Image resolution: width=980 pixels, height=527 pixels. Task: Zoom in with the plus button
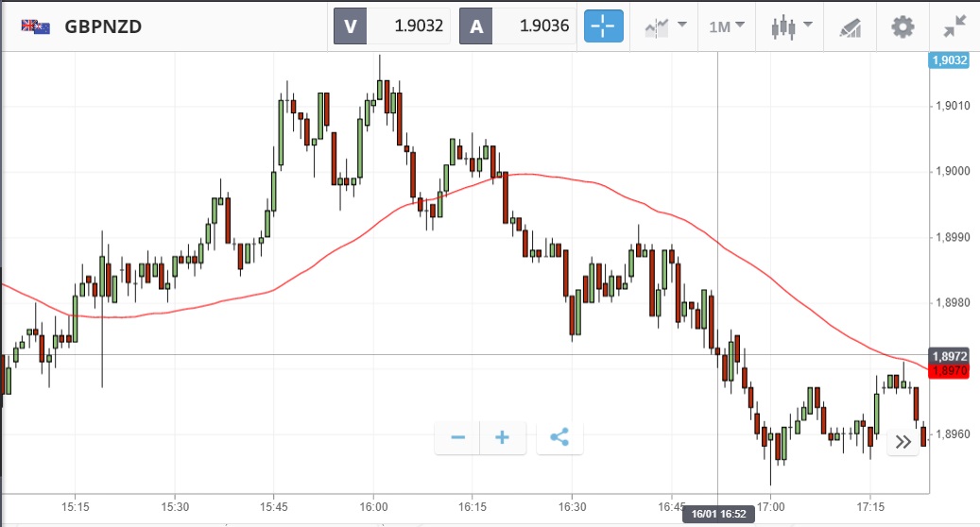pyautogui.click(x=503, y=437)
